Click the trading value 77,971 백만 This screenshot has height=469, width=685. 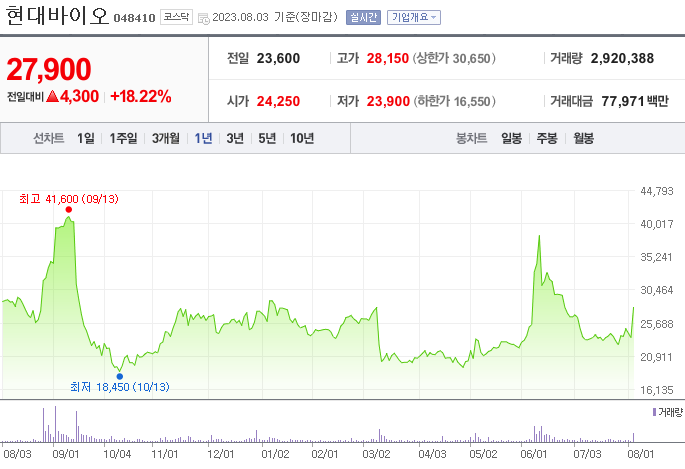[635, 101]
